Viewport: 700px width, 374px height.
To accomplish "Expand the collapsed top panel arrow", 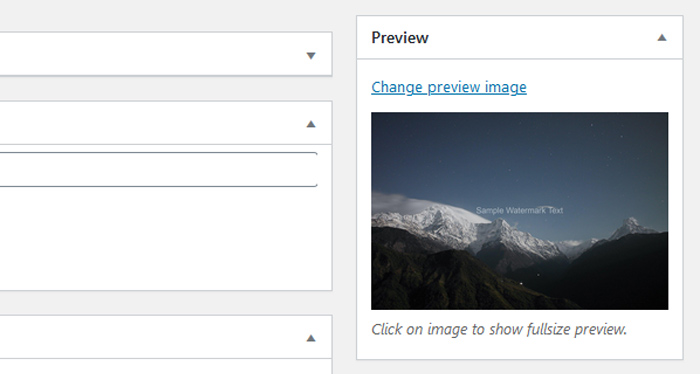I will pyautogui.click(x=311, y=56).
